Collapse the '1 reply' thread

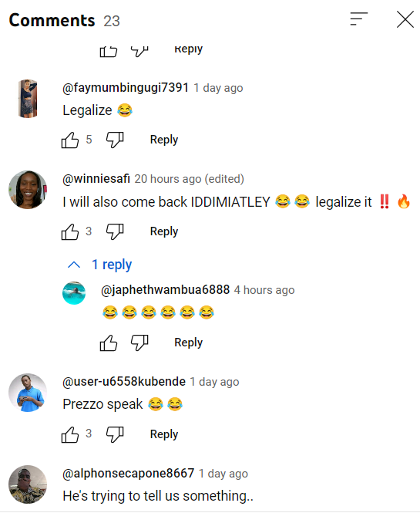(99, 265)
